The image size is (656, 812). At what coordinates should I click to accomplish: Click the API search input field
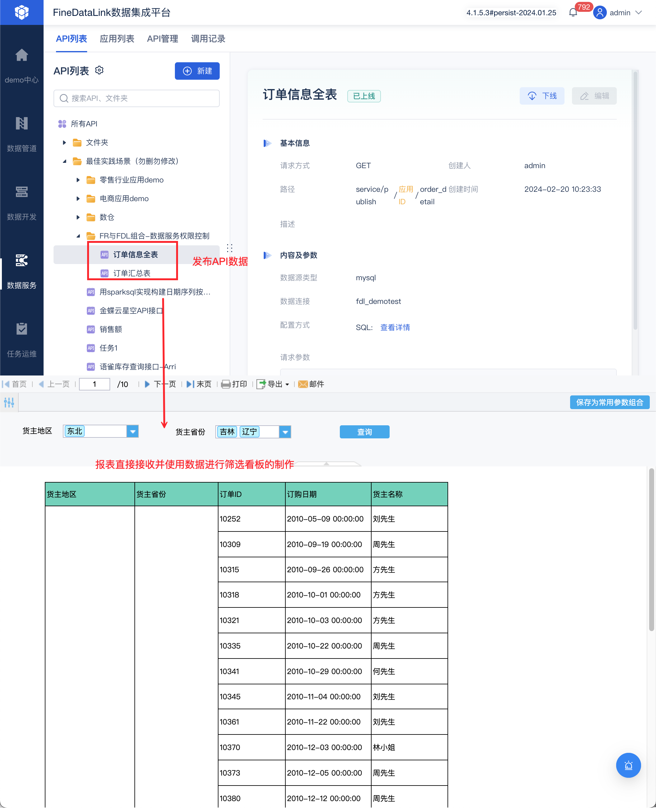tap(136, 98)
